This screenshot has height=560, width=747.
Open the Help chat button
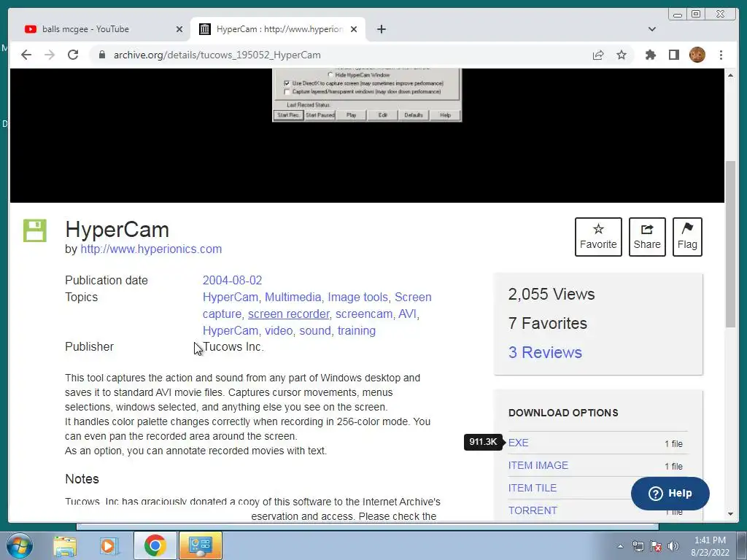pyautogui.click(x=670, y=494)
